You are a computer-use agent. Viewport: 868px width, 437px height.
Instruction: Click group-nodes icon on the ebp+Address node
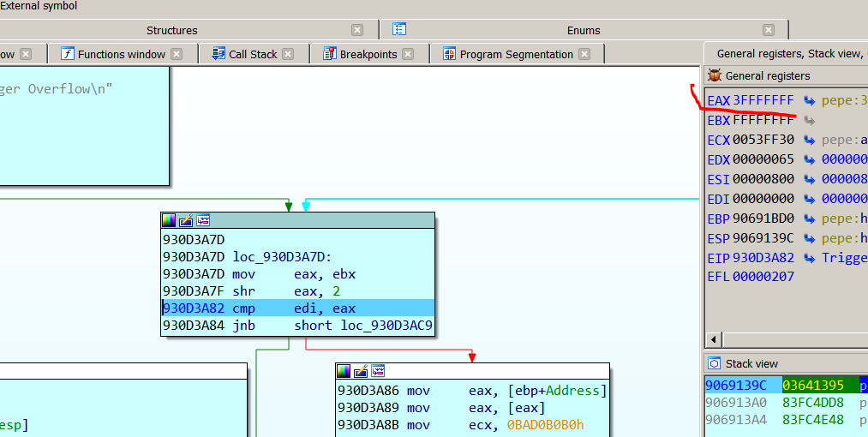(x=377, y=371)
